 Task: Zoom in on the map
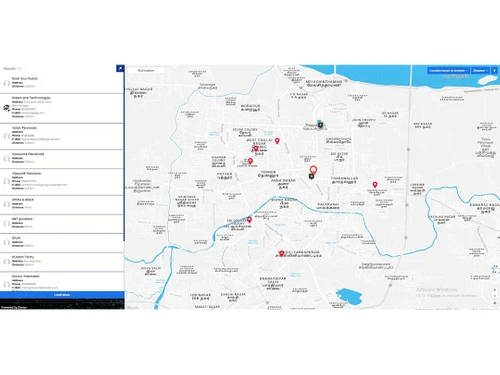click(x=495, y=290)
